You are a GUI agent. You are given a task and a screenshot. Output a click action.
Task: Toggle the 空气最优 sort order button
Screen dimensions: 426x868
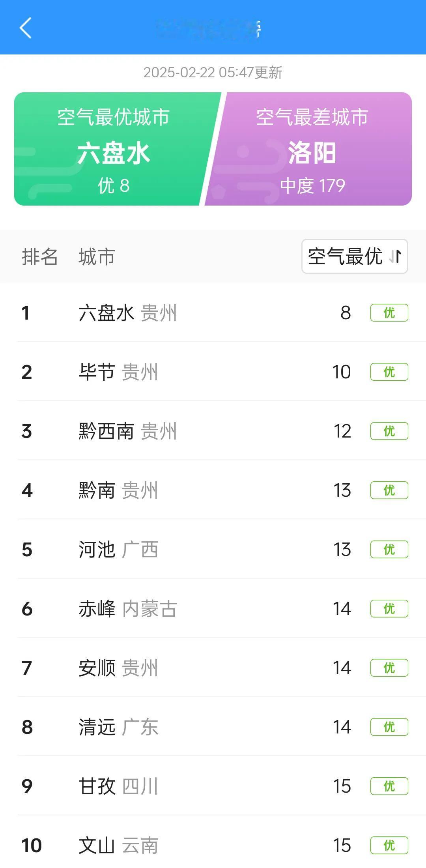(355, 256)
